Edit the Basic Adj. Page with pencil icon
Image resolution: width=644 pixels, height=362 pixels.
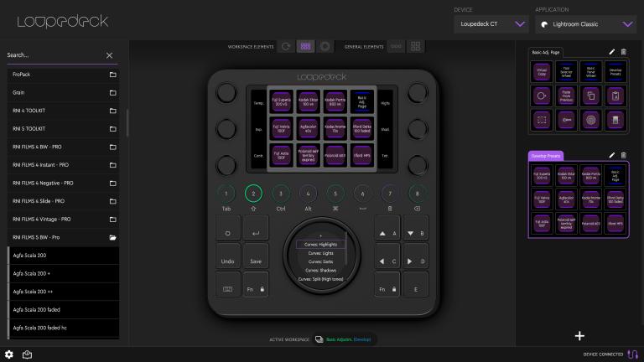[611, 52]
